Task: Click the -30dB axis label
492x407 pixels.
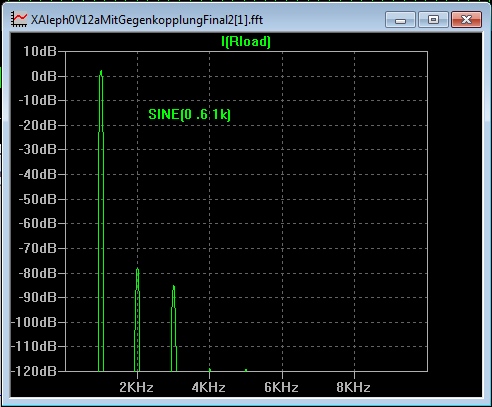Action: tap(37, 149)
